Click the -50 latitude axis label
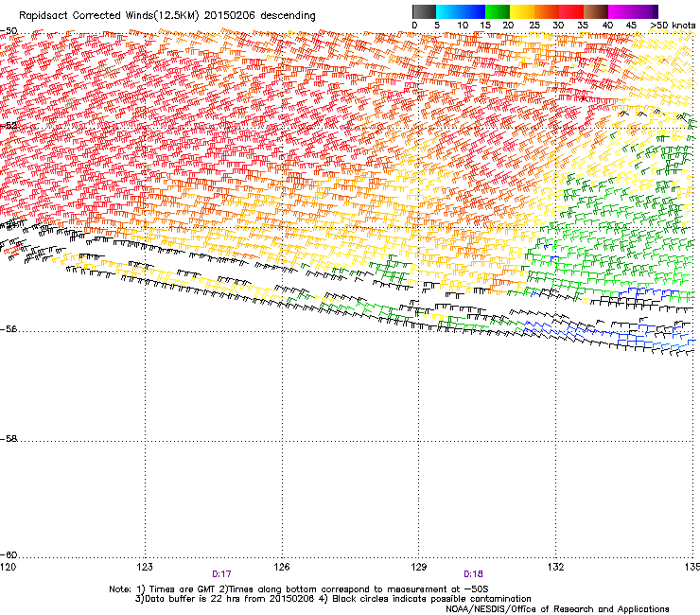Image resolution: width=700 pixels, height=615 pixels. coord(9,31)
